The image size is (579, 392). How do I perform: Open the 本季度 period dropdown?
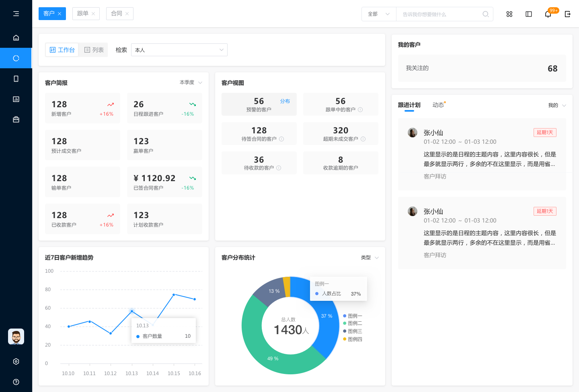point(191,82)
